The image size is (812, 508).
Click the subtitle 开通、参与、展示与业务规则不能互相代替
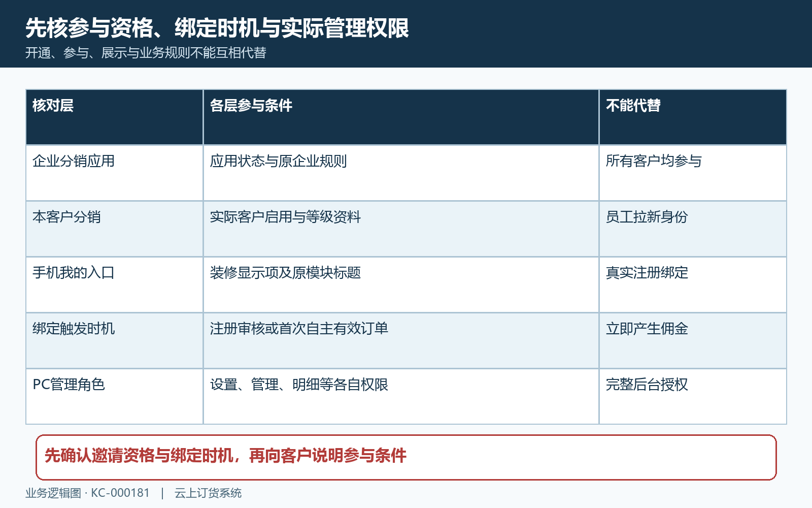tap(146, 53)
